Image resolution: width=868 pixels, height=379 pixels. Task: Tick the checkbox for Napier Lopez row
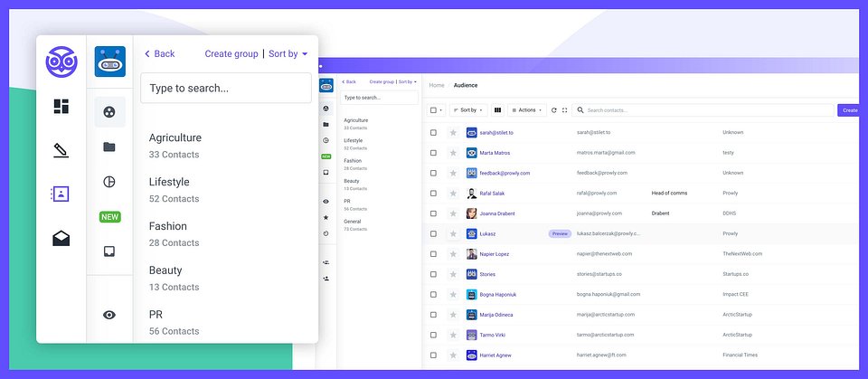click(433, 254)
